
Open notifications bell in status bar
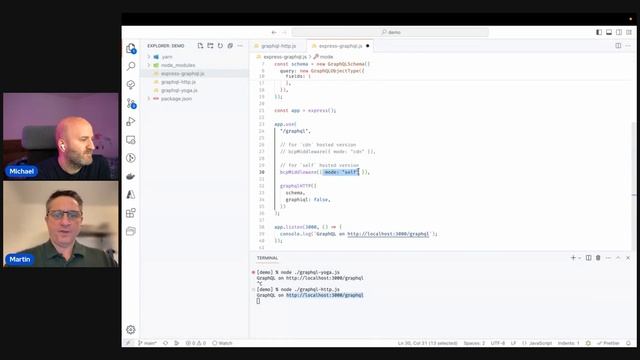point(629,343)
